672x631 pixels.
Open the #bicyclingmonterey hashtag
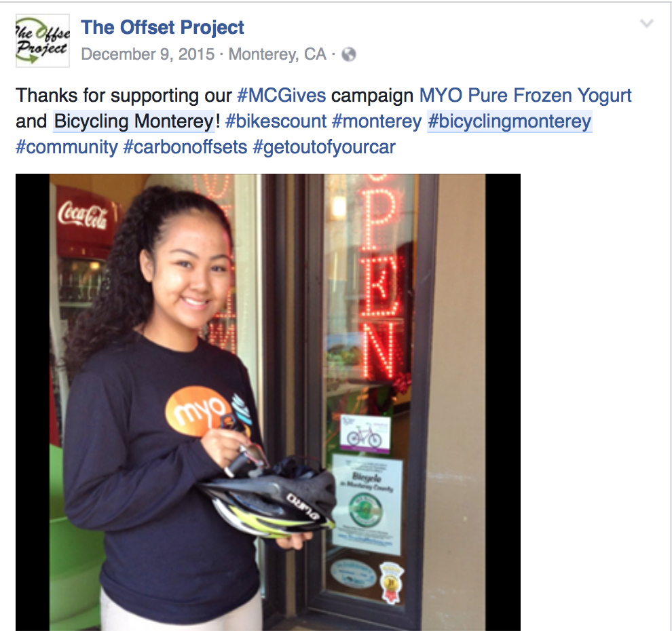pyautogui.click(x=510, y=121)
